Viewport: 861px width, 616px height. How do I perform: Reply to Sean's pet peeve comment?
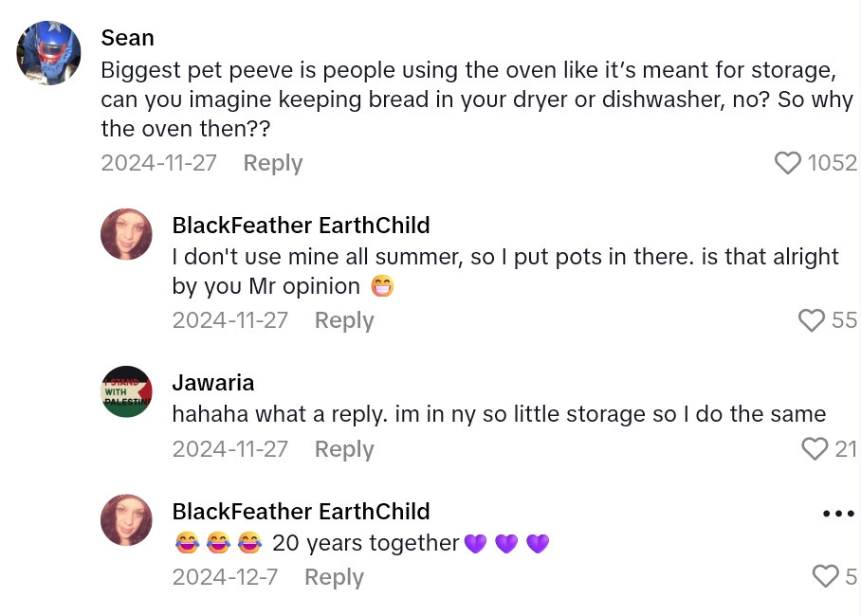(273, 163)
